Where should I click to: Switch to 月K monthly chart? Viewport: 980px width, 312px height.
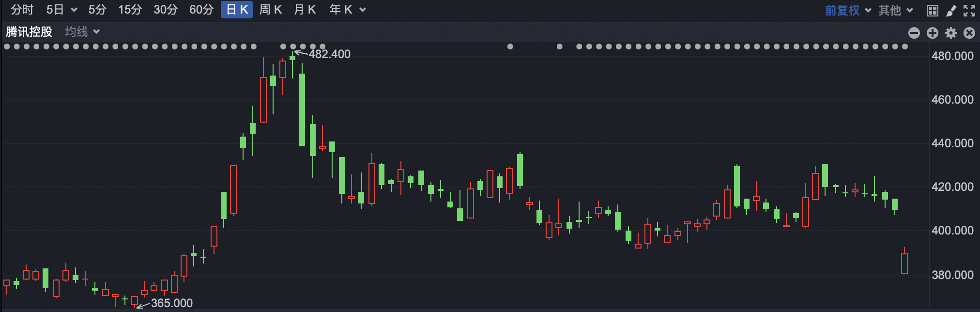[x=305, y=10]
